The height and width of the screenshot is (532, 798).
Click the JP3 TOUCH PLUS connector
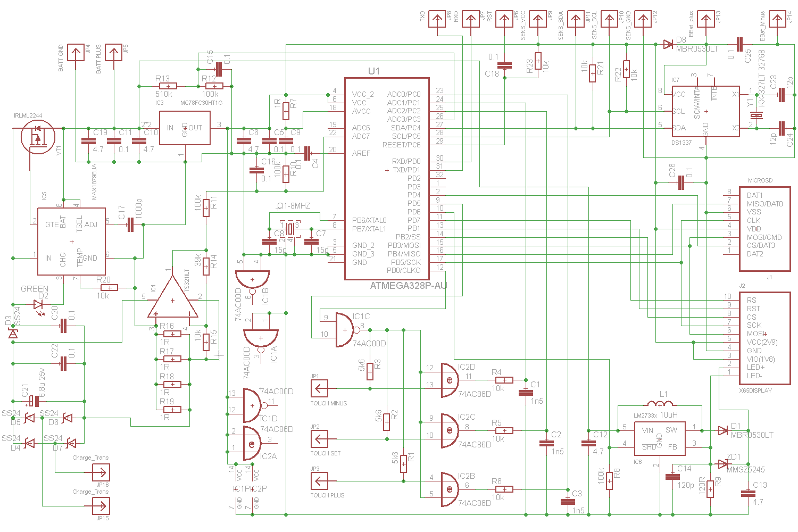click(x=319, y=481)
